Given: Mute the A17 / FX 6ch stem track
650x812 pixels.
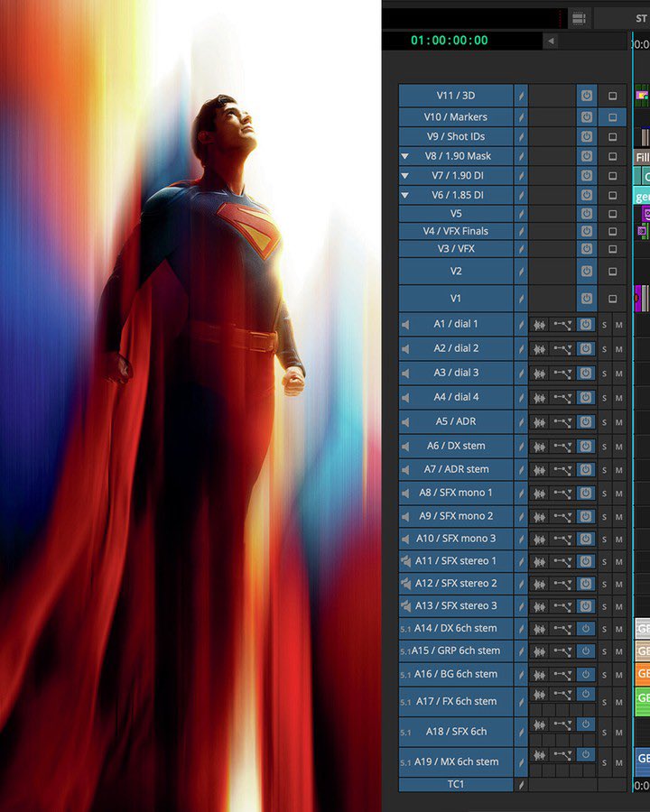Looking at the screenshot, I should [619, 702].
